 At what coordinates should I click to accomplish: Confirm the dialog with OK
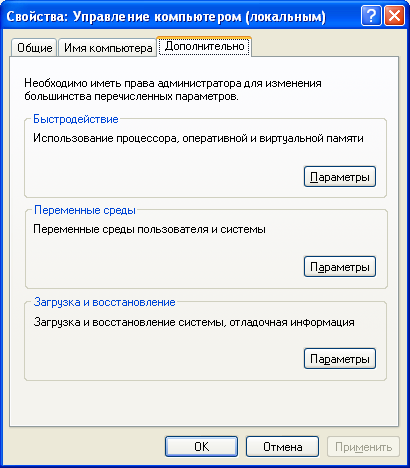pos(201,447)
